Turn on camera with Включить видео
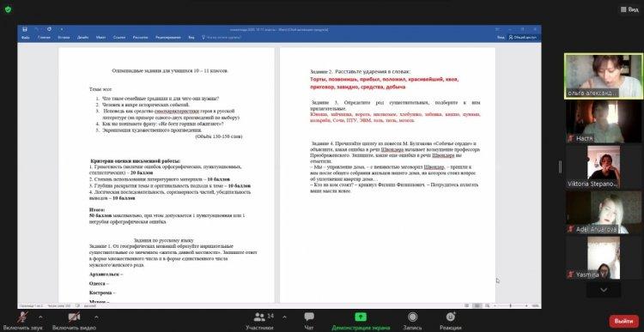The image size is (644, 332). pyautogui.click(x=74, y=317)
